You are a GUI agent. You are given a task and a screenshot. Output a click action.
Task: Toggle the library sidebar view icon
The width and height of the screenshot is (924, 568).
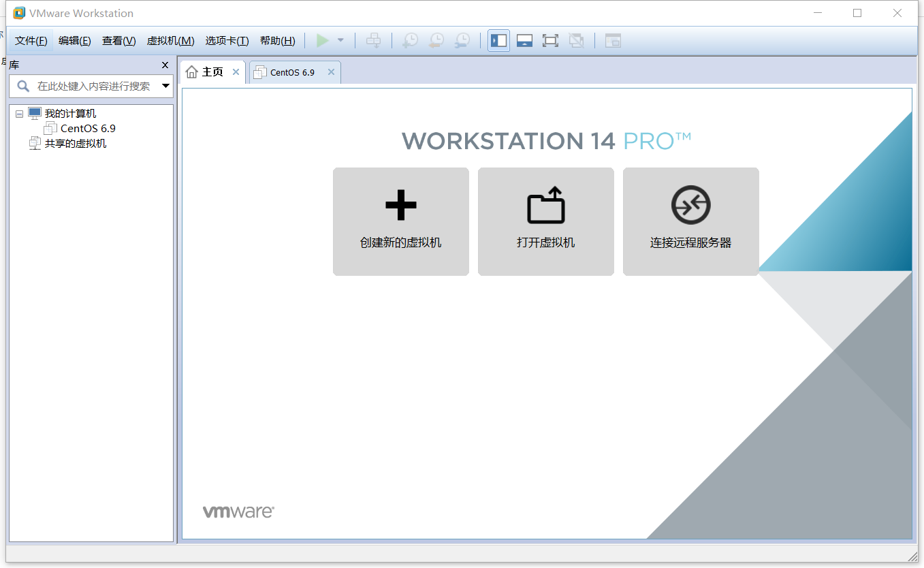click(498, 41)
